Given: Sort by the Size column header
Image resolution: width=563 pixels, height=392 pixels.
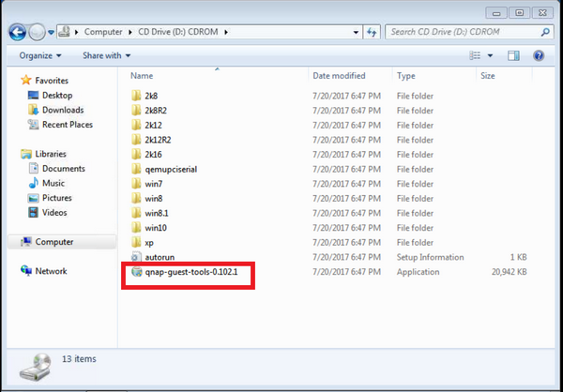Looking at the screenshot, I should (x=488, y=76).
